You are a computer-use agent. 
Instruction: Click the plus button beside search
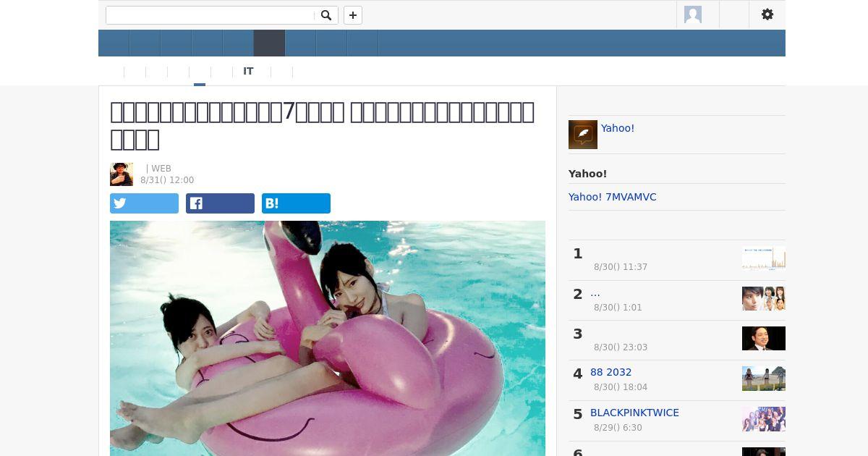pos(353,15)
